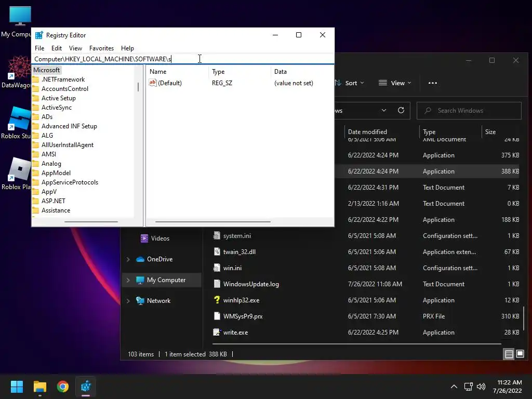The height and width of the screenshot is (399, 532).
Task: Select the AllUserInstallAgent registry key
Action: coord(67,145)
